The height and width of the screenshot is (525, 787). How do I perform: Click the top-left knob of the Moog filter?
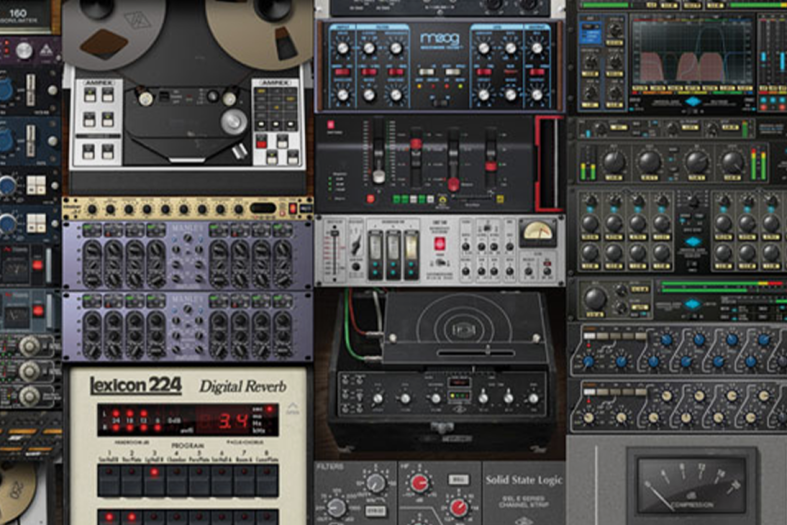tap(343, 48)
